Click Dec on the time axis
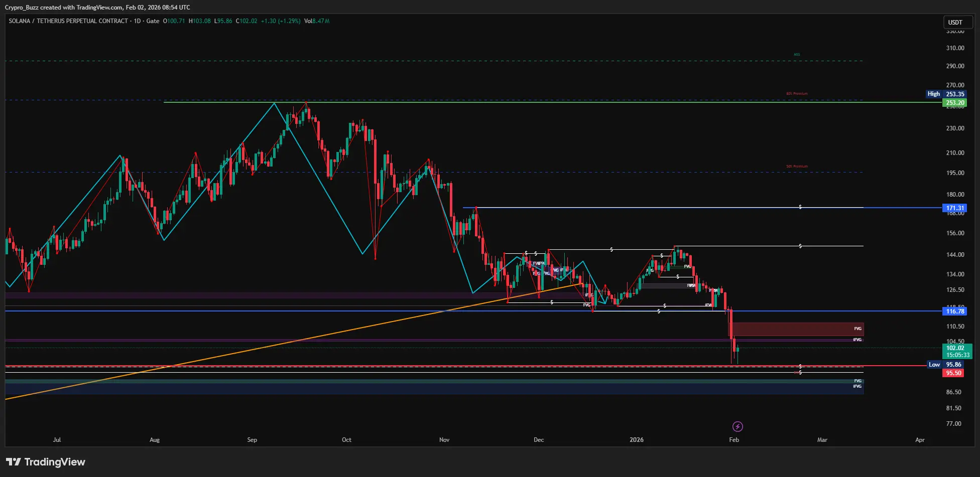980x477 pixels. coord(539,440)
